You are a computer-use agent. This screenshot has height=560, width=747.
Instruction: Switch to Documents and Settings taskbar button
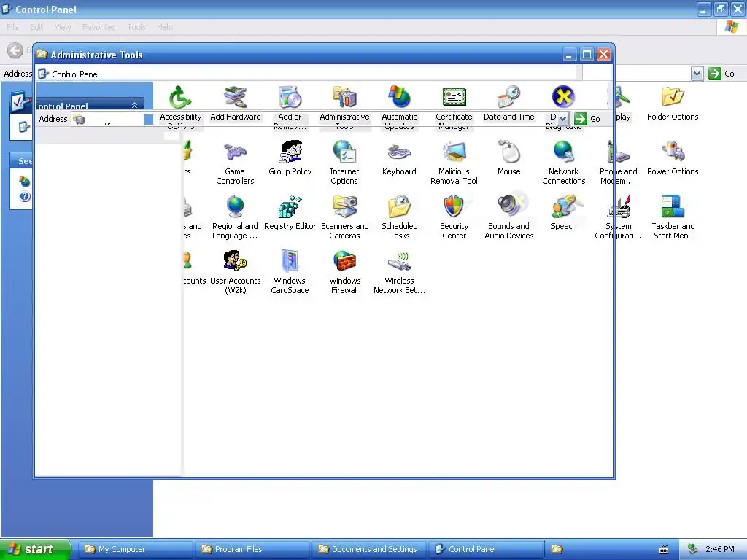[369, 549]
